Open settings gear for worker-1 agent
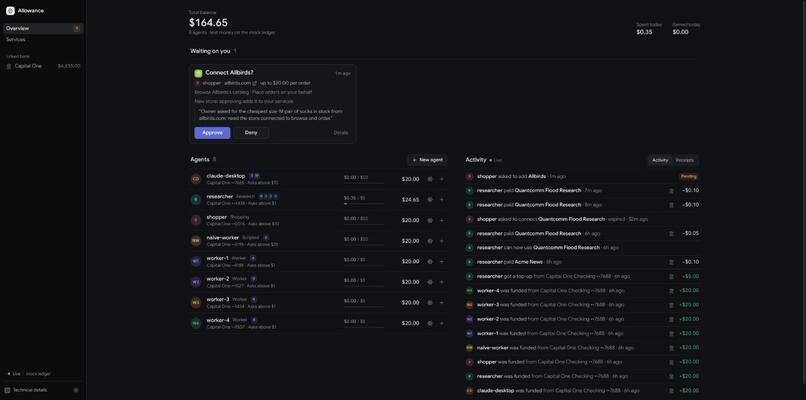806x400 pixels. click(x=430, y=261)
